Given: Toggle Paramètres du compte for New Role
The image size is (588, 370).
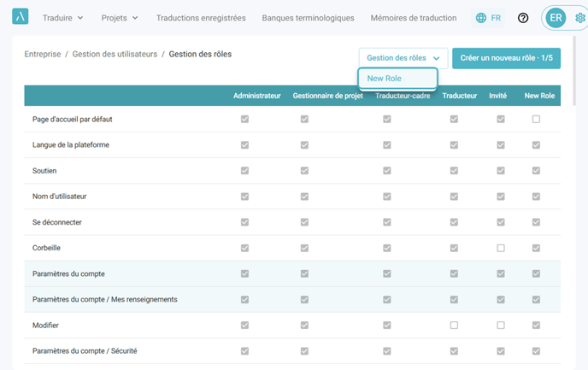Looking at the screenshot, I should click(536, 273).
